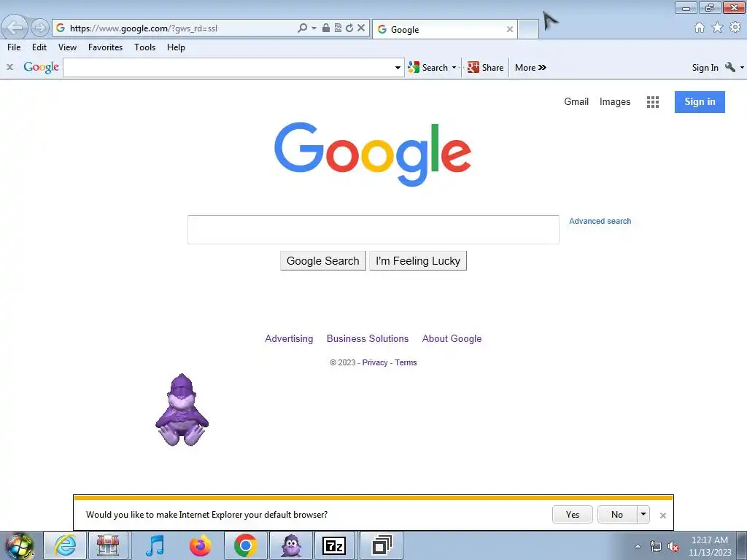Viewport: 747px width, 560px height.
Task: Expand the No button dropdown arrow
Action: click(643, 514)
